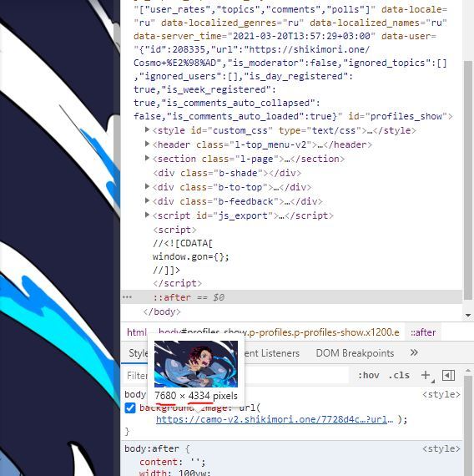Expand the div b-to-top element

click(x=147, y=187)
